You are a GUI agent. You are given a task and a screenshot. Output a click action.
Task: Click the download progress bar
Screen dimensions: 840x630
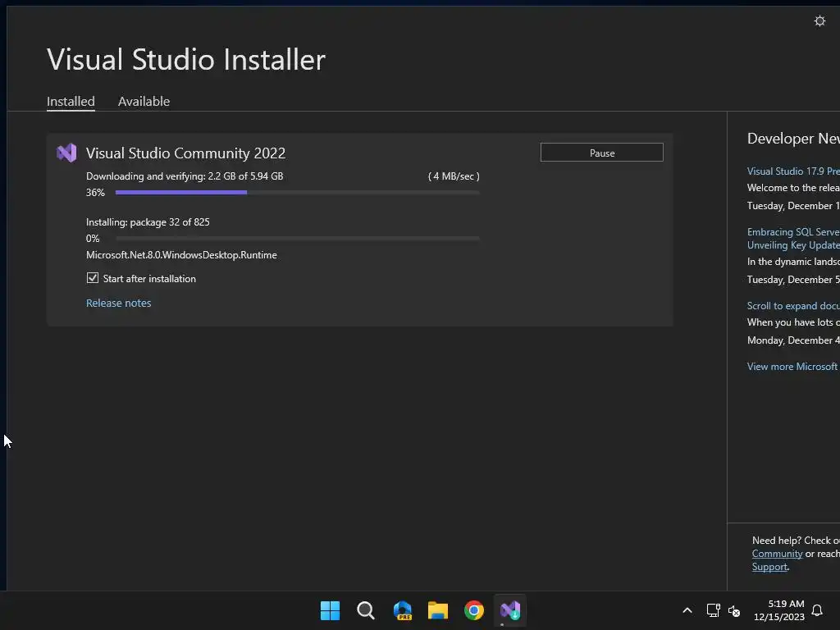[x=297, y=192]
